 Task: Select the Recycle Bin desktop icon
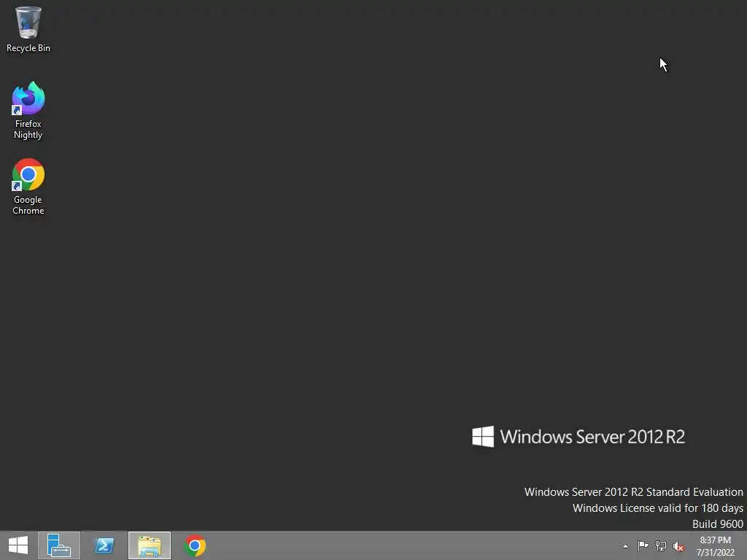tap(28, 29)
